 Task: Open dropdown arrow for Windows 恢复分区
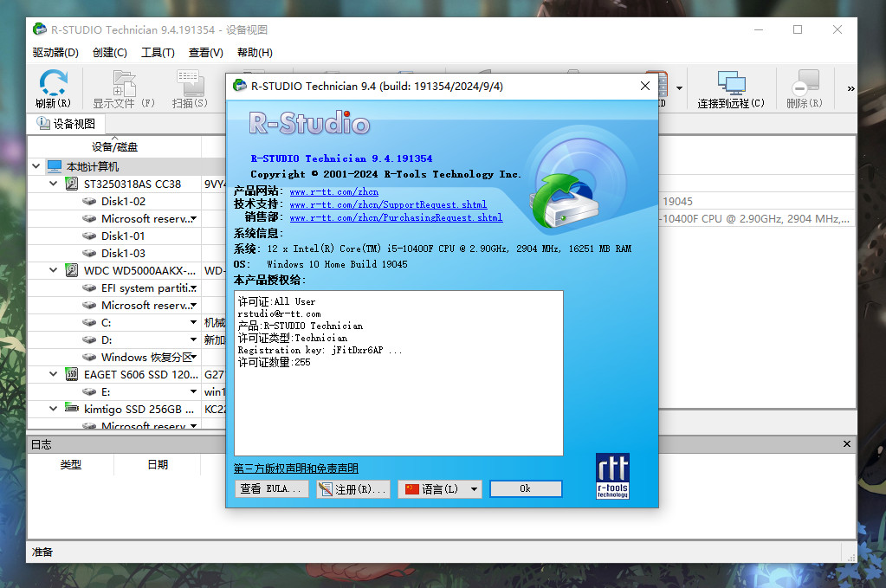tap(194, 357)
